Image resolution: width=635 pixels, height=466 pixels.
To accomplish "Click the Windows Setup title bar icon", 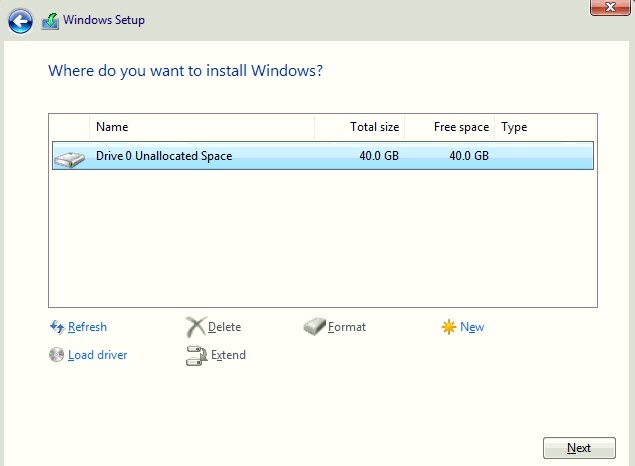I will [50, 20].
